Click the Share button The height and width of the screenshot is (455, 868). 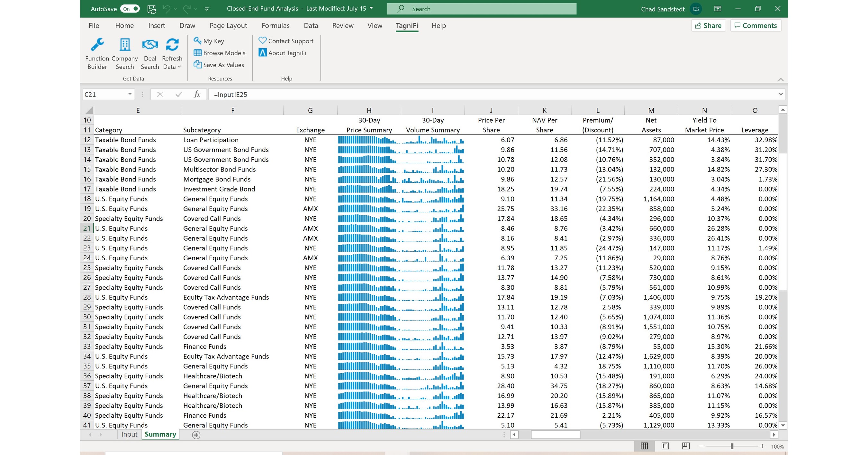coord(708,25)
